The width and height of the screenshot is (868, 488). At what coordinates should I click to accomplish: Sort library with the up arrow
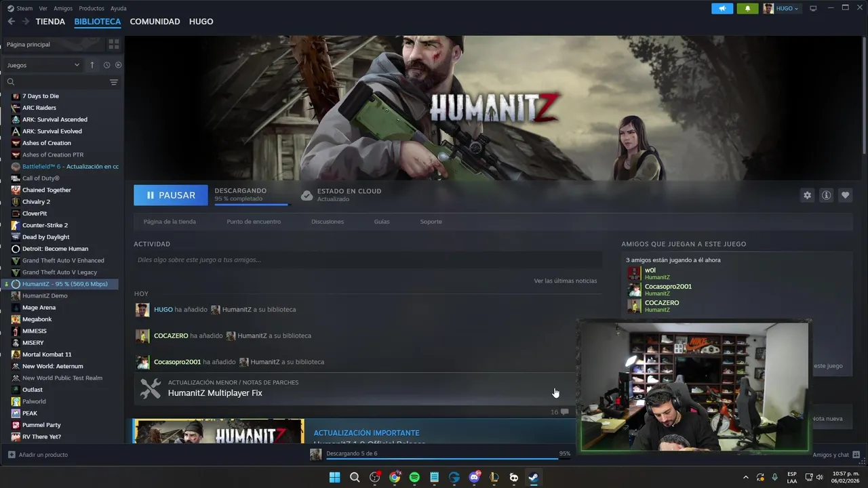coord(92,65)
